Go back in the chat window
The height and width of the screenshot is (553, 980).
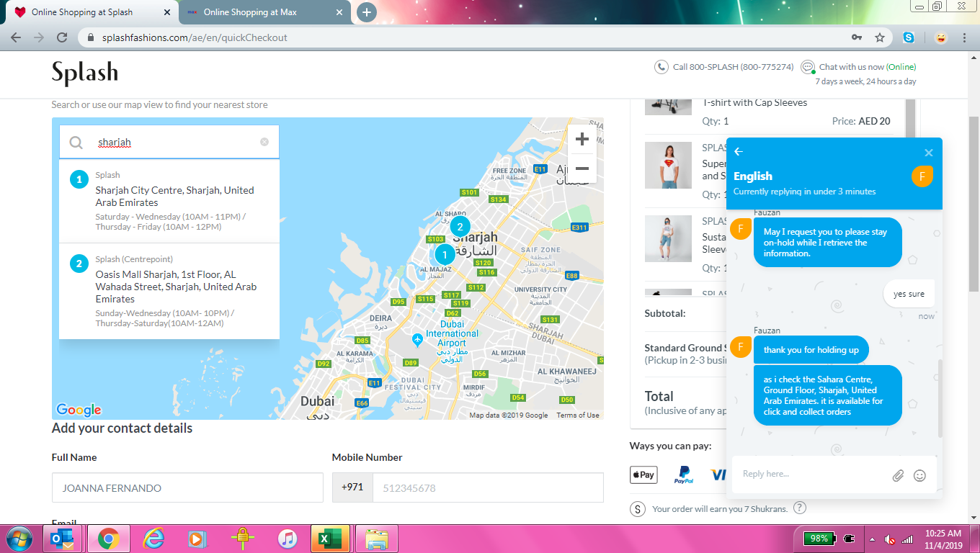tap(739, 152)
